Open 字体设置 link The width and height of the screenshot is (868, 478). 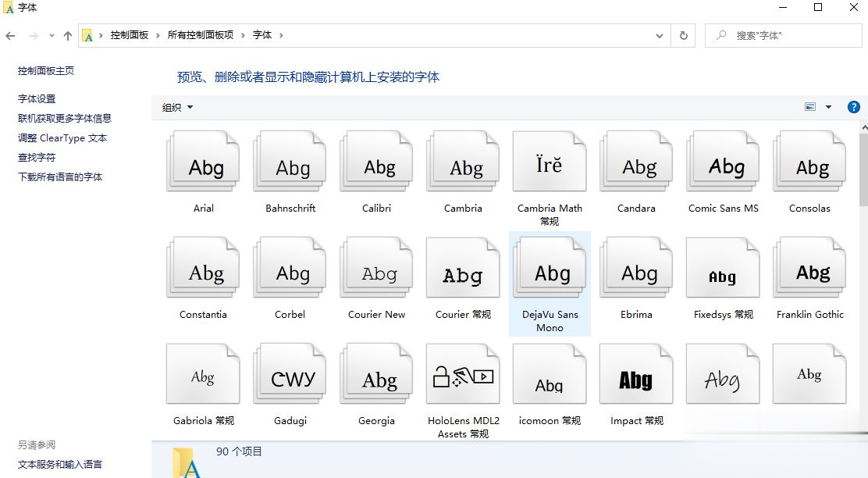point(37,98)
